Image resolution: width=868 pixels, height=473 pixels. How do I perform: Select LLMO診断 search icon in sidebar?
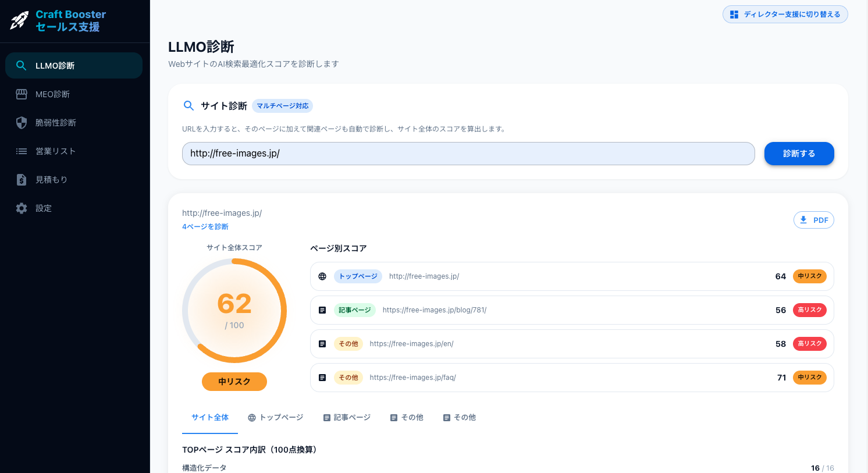pos(21,65)
